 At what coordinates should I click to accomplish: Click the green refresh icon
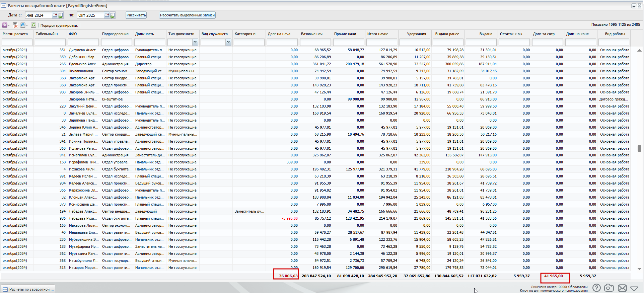[33, 25]
